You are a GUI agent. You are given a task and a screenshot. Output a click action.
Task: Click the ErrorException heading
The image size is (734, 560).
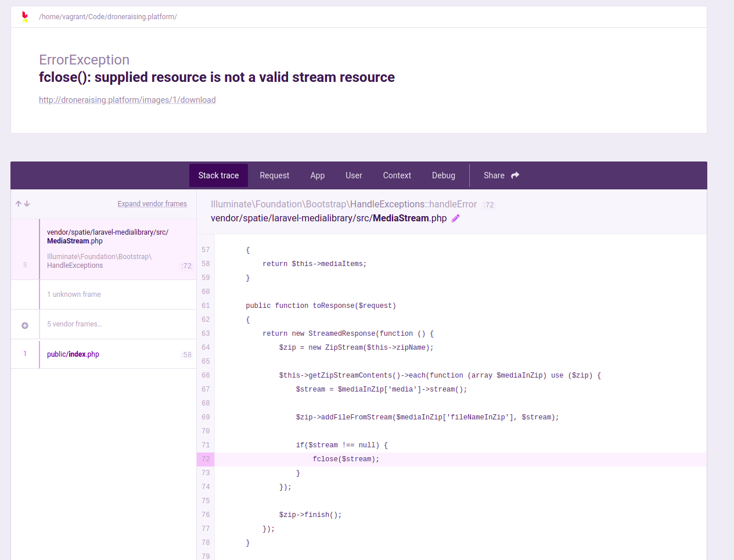84,60
